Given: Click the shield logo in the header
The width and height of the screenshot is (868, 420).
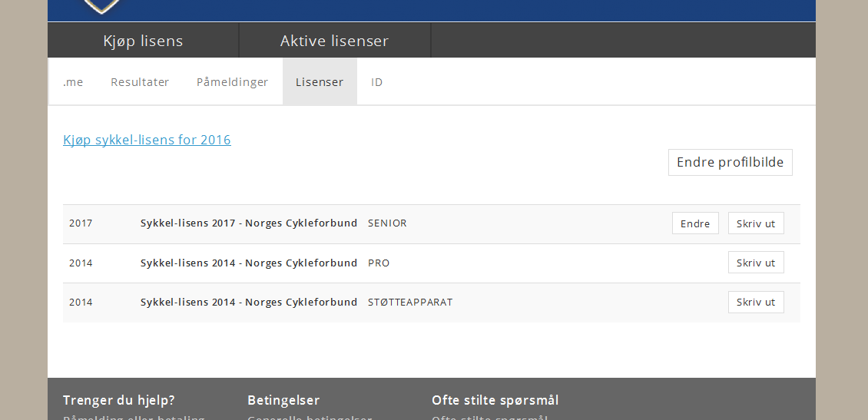Looking at the screenshot, I should tap(101, 7).
